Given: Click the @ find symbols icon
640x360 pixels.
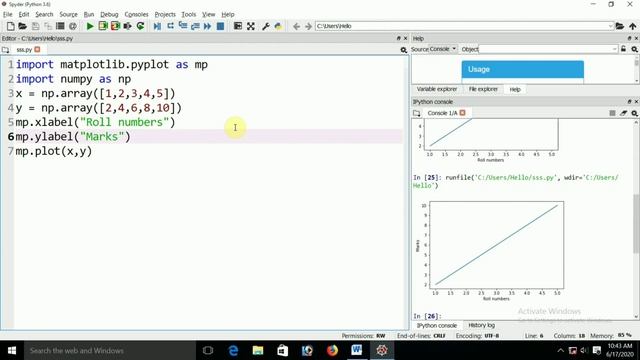Looking at the screenshot, I should [73, 26].
